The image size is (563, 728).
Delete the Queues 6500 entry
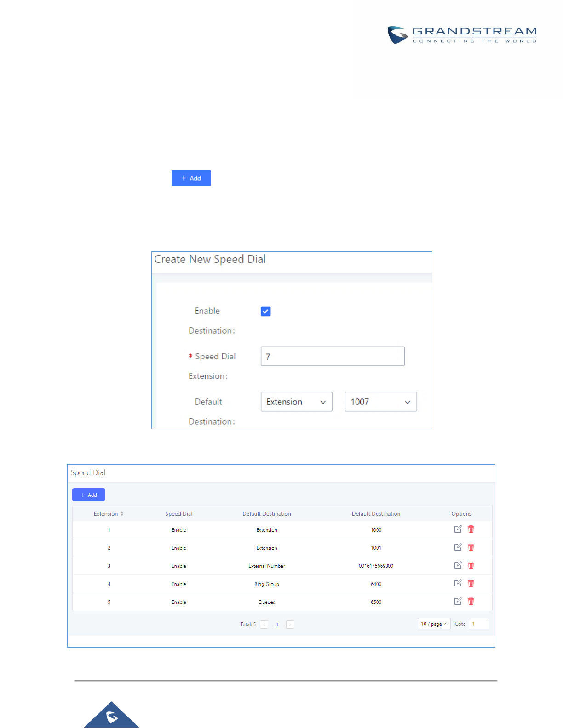point(471,601)
